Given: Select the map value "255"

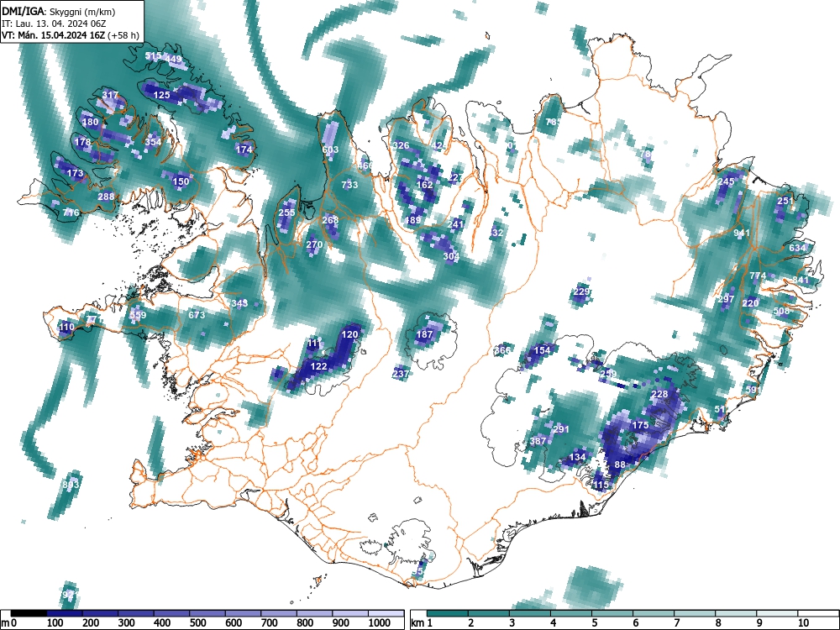Looking at the screenshot, I should pos(286,213).
